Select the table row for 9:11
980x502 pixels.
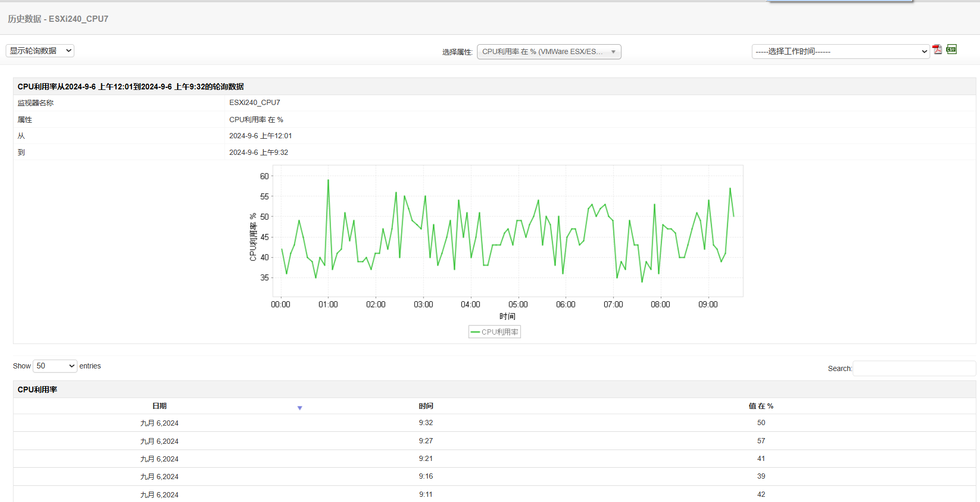426,494
